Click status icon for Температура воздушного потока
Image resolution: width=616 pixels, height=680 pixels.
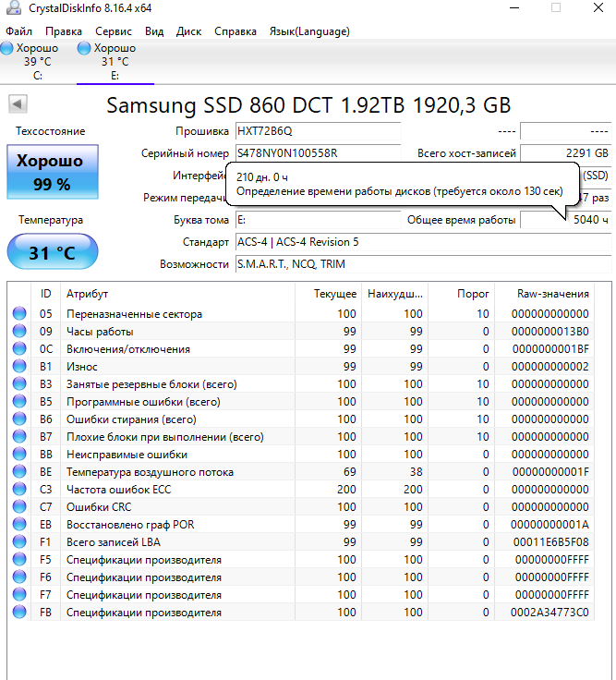click(19, 471)
